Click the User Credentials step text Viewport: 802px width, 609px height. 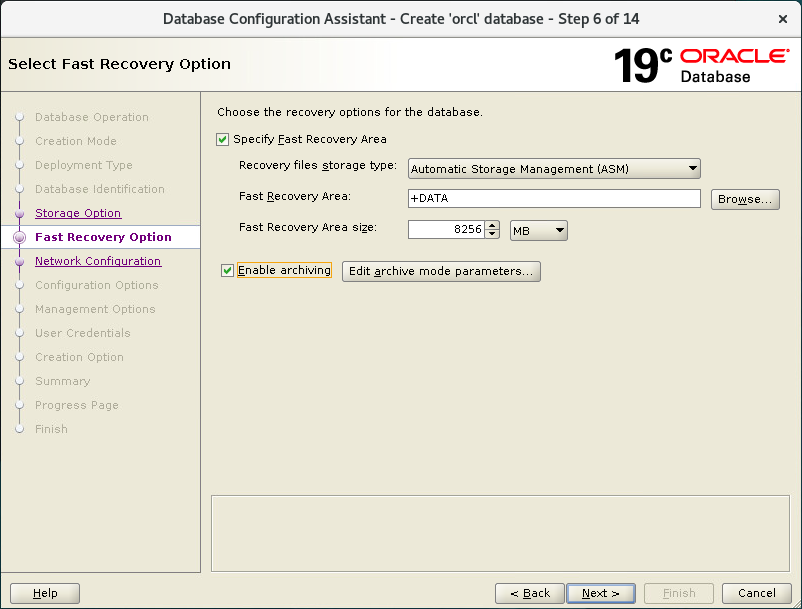pyautogui.click(x=82, y=333)
